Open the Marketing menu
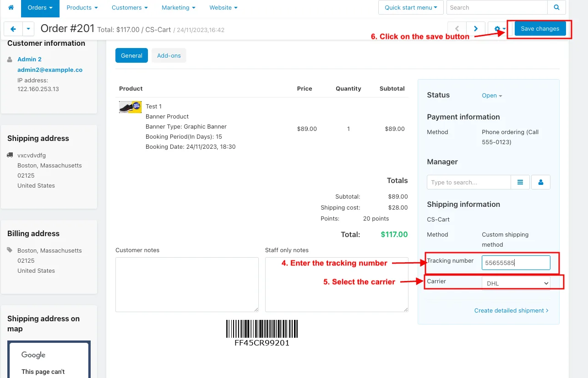This screenshot has height=378, width=588. (179, 8)
